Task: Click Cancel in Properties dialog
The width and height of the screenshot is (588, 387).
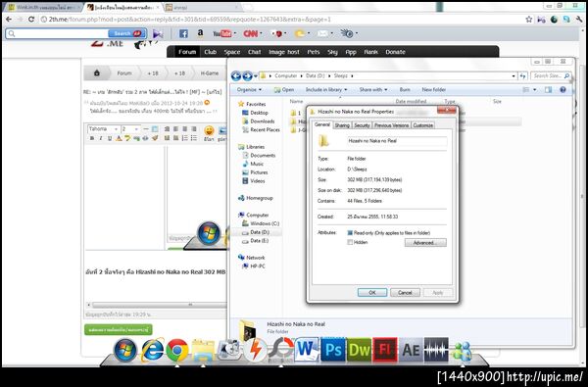Action: point(405,293)
